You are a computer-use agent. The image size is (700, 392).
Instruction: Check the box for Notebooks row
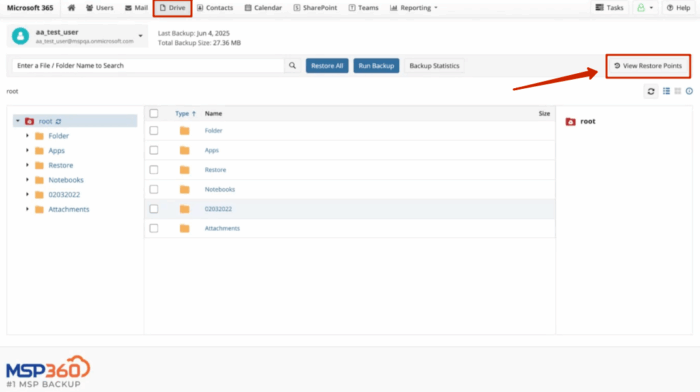click(154, 189)
